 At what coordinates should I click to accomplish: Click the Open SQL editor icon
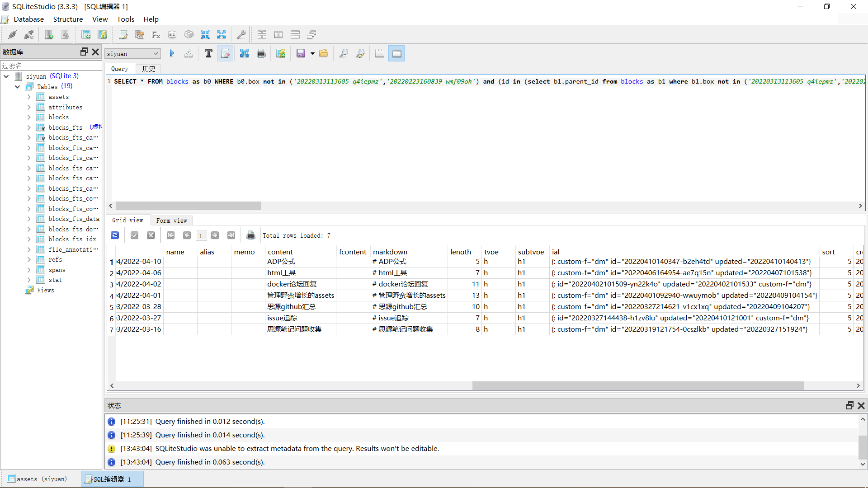123,35
